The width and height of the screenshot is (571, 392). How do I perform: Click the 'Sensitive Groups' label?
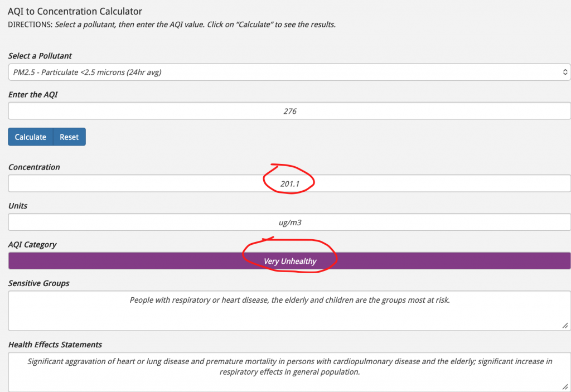click(39, 283)
